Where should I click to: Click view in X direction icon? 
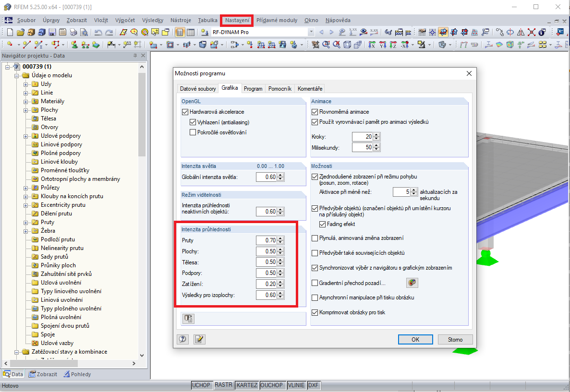coord(372,44)
